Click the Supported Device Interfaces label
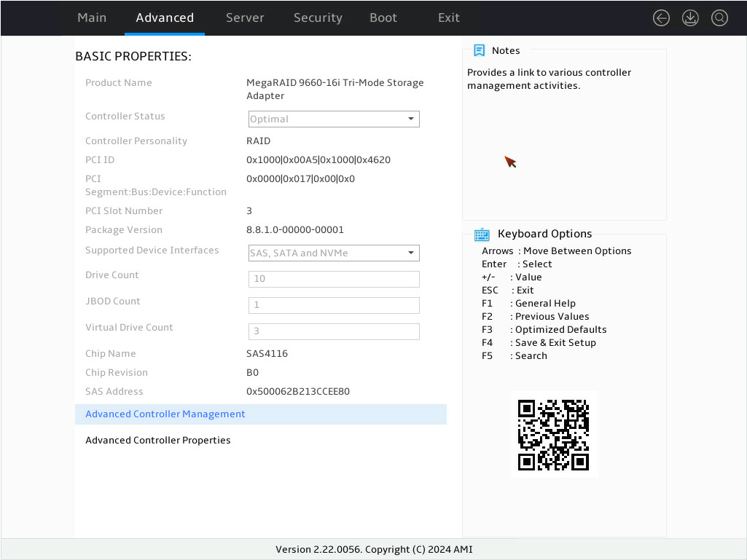Screen dimensions: 747x560 click(x=152, y=251)
